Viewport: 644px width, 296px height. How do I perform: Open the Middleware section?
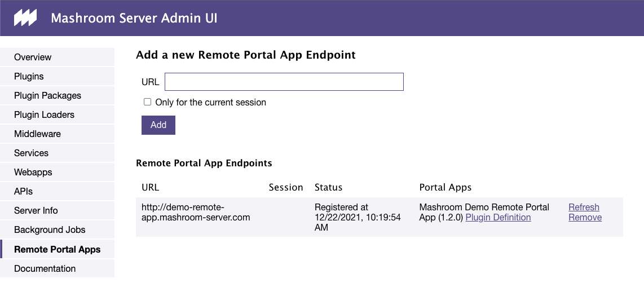[57, 134]
